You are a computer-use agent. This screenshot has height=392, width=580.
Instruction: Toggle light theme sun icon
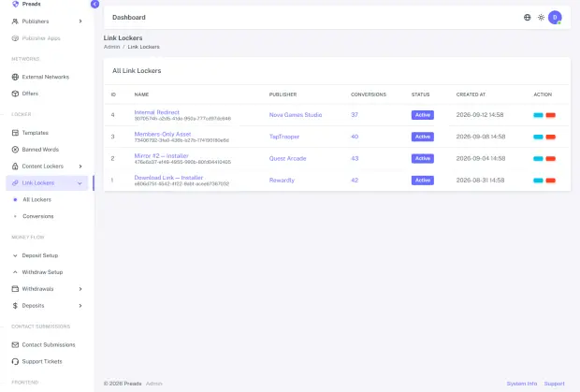(541, 18)
